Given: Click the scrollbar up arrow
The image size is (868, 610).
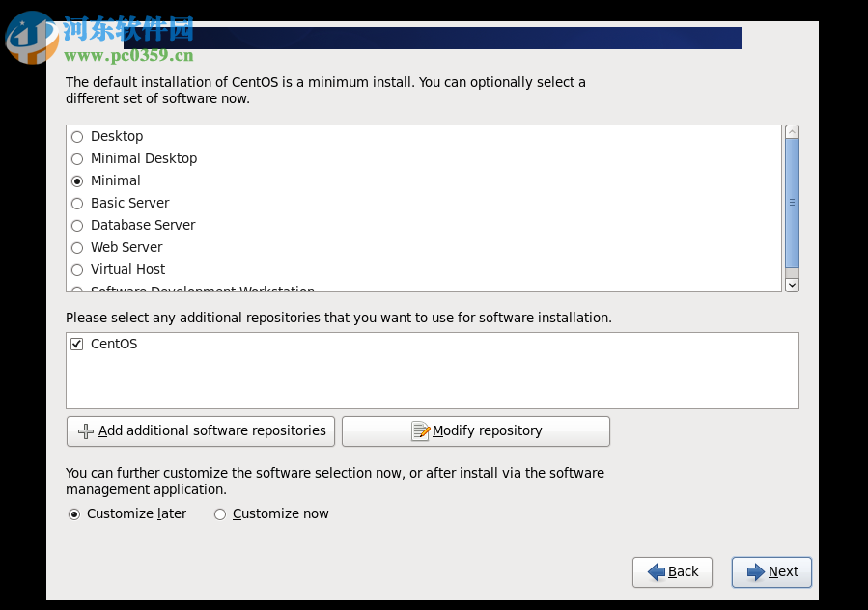Looking at the screenshot, I should pyautogui.click(x=792, y=131).
